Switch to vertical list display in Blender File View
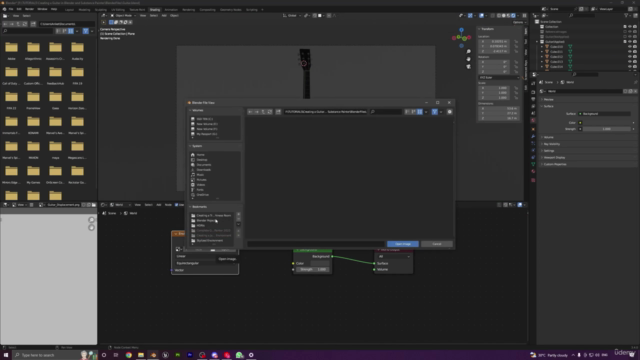 pos(407,112)
